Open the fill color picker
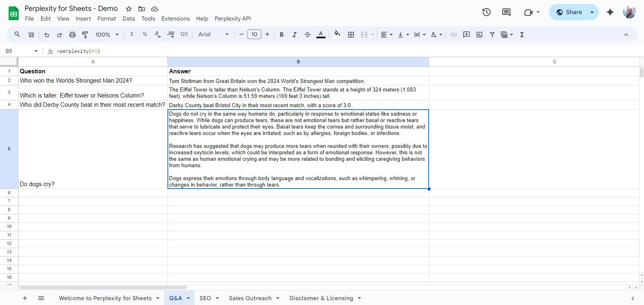 337,35
